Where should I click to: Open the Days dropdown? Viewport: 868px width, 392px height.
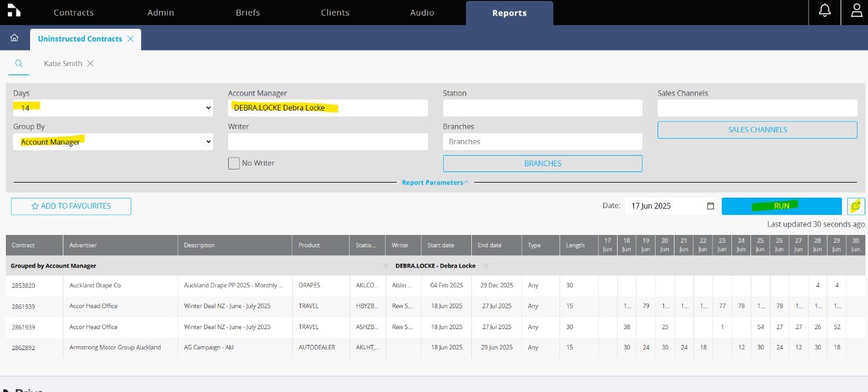click(x=112, y=107)
